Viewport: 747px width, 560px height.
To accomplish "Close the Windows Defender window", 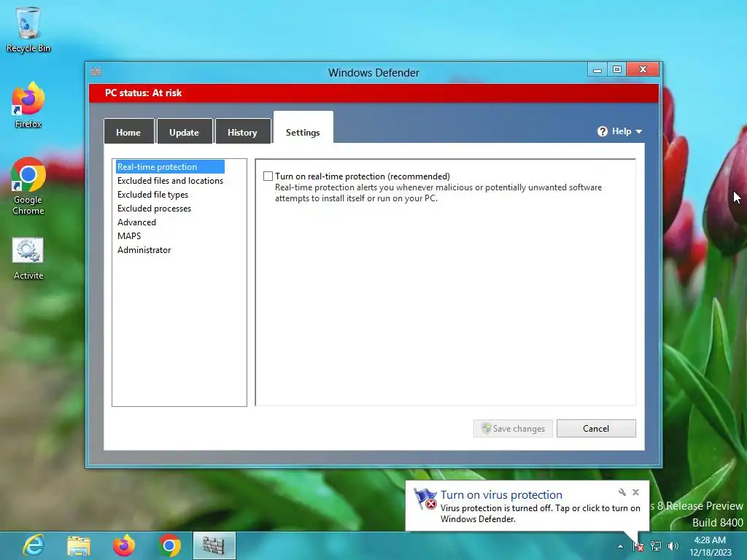I will (x=643, y=69).
